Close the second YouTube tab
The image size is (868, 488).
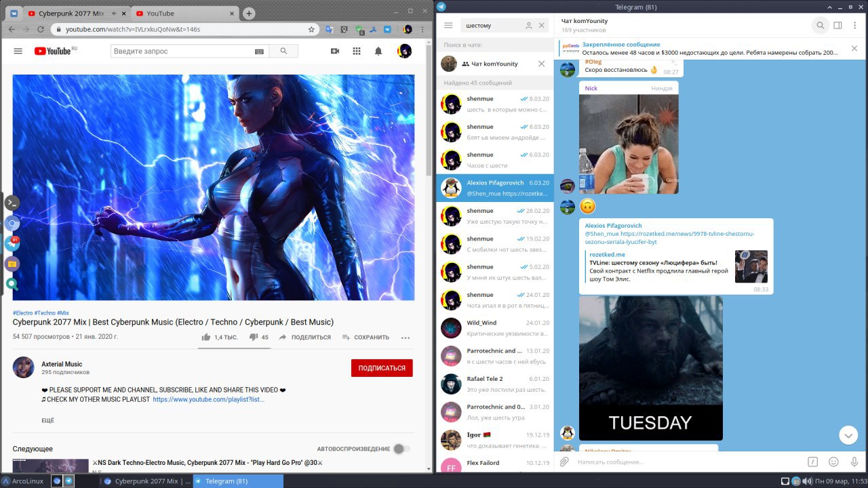coord(232,13)
